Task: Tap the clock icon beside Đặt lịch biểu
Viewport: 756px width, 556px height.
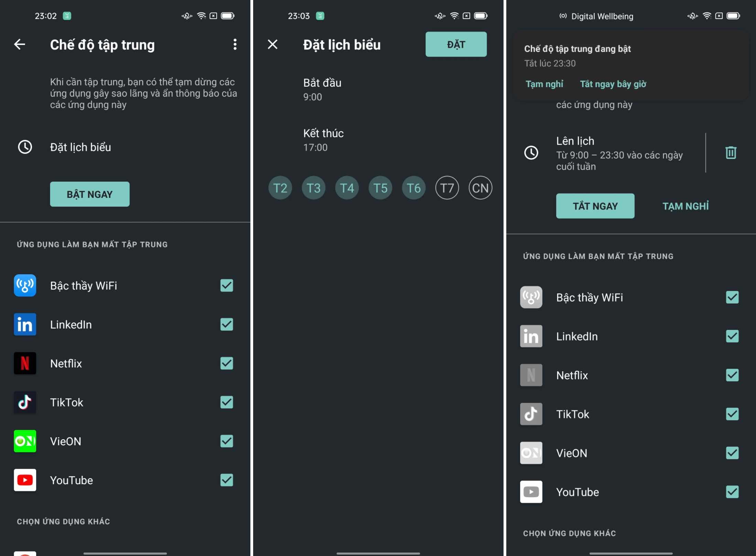Action: point(25,147)
